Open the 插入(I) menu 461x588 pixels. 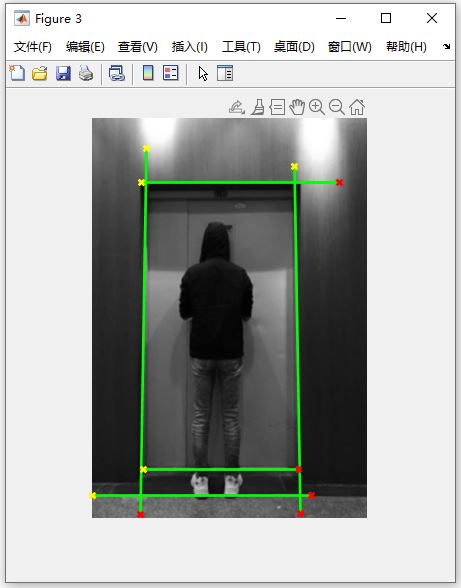coord(189,47)
